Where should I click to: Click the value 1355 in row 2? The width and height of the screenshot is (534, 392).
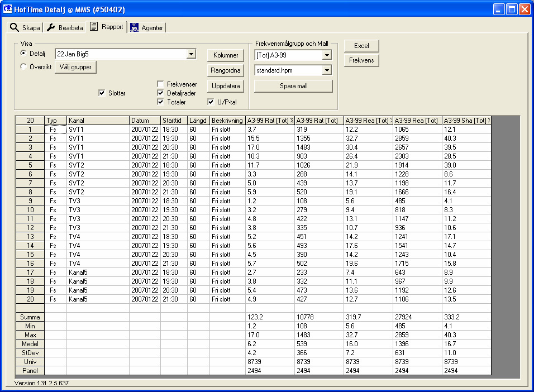tap(319, 138)
